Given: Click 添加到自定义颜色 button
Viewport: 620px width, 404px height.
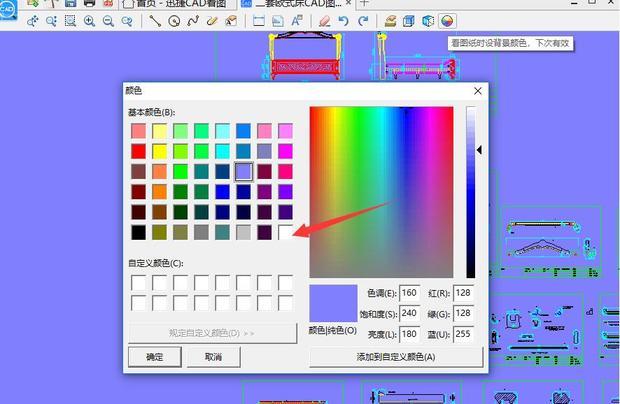Looking at the screenshot, I should click(396, 356).
